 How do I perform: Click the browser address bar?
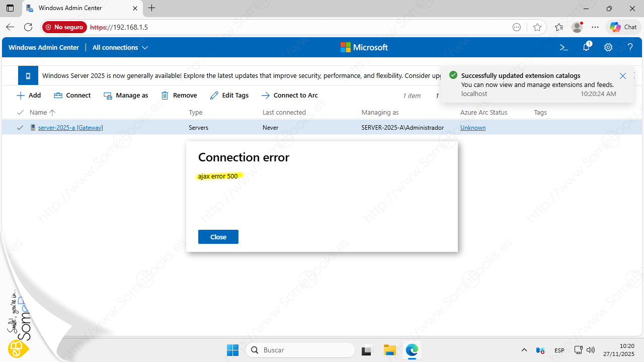tap(302, 27)
